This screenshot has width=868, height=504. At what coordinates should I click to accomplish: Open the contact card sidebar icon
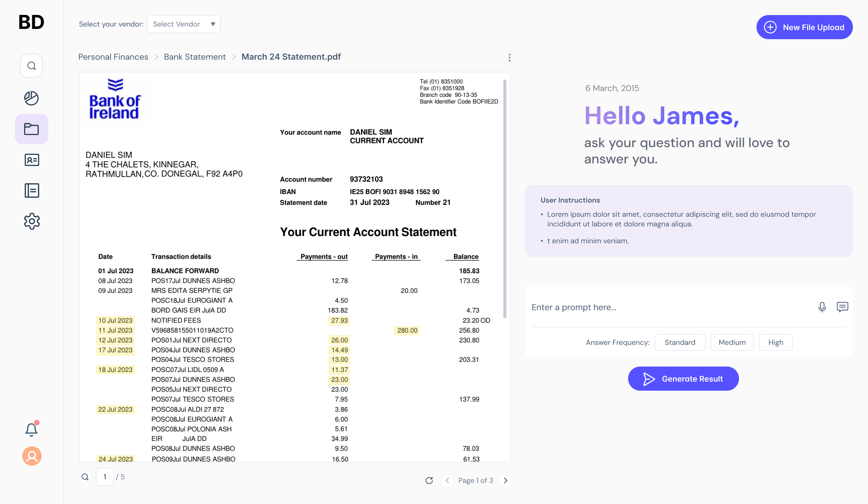32,160
